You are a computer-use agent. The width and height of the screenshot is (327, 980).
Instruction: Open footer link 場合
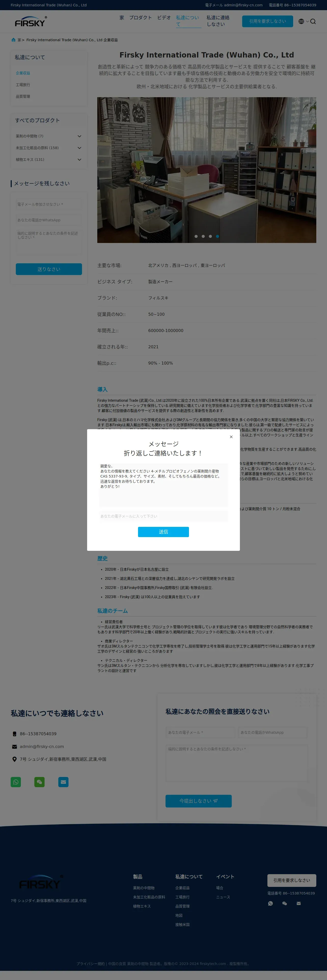pos(220,888)
